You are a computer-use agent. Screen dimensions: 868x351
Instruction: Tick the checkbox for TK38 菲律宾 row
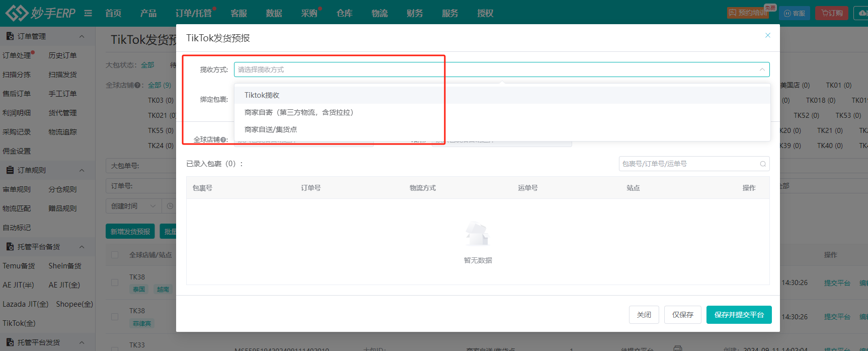[115, 317]
